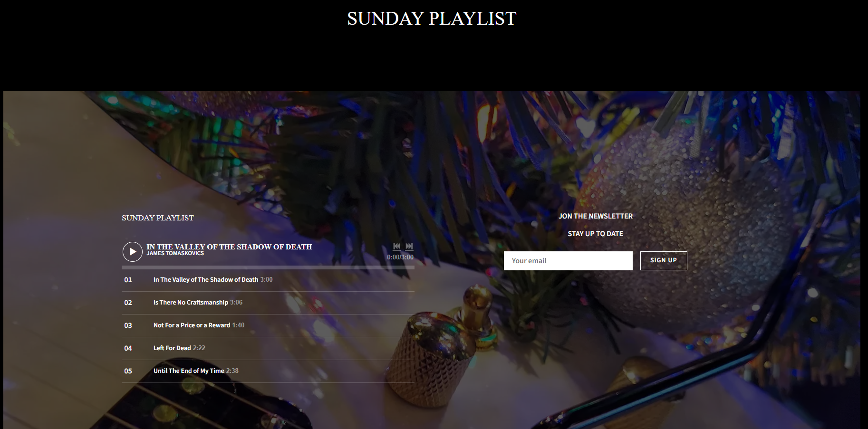Skip to the next track
This screenshot has height=429, width=868.
(x=409, y=246)
